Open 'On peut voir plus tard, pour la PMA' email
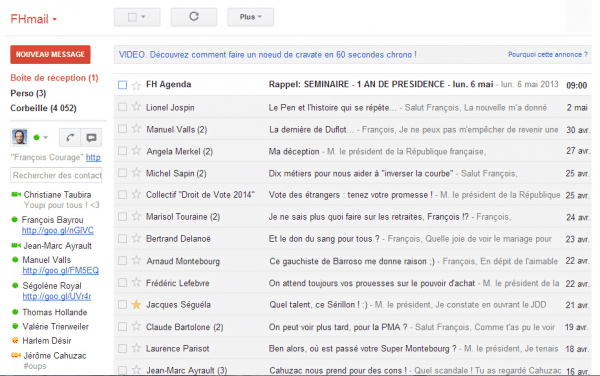 338,327
